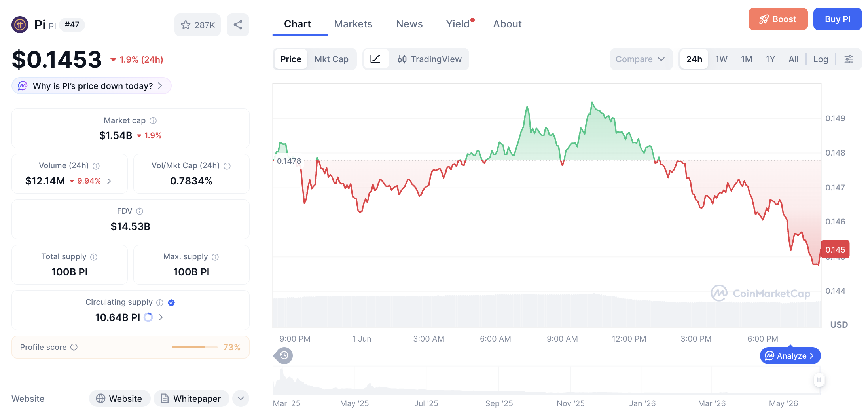Click Total supply info icon
The width and height of the screenshot is (868, 414).
94,257
